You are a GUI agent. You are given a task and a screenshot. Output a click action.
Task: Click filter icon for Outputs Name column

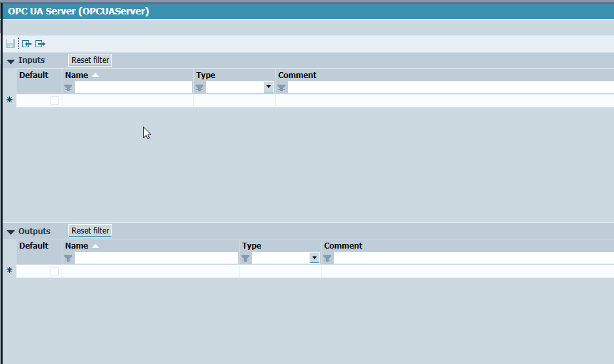(68, 258)
